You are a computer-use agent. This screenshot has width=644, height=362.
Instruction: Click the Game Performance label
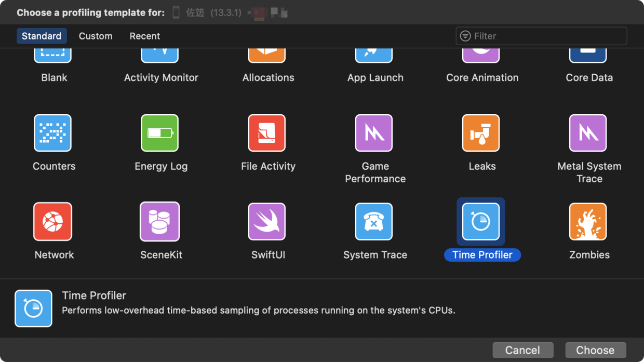click(375, 172)
